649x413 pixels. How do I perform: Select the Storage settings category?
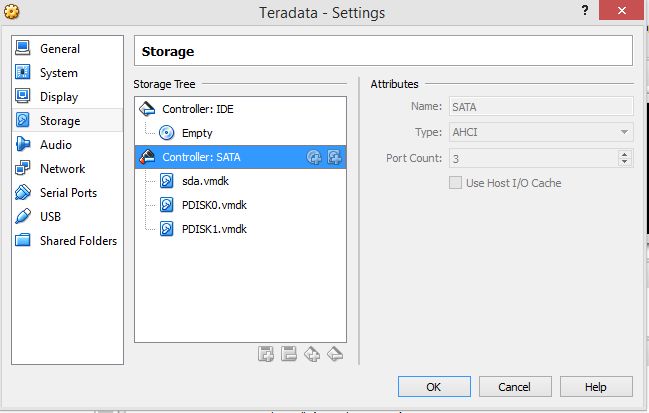(67, 120)
